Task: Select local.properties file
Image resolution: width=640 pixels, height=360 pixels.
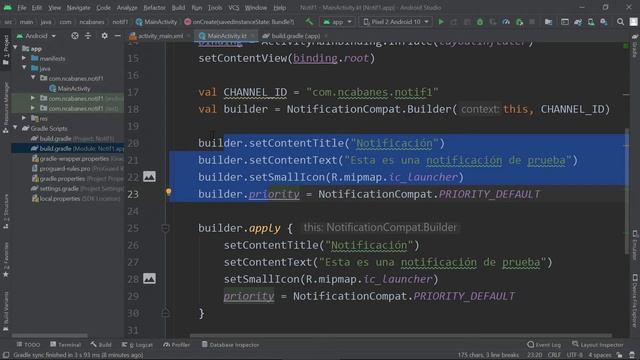Action: (x=76, y=199)
